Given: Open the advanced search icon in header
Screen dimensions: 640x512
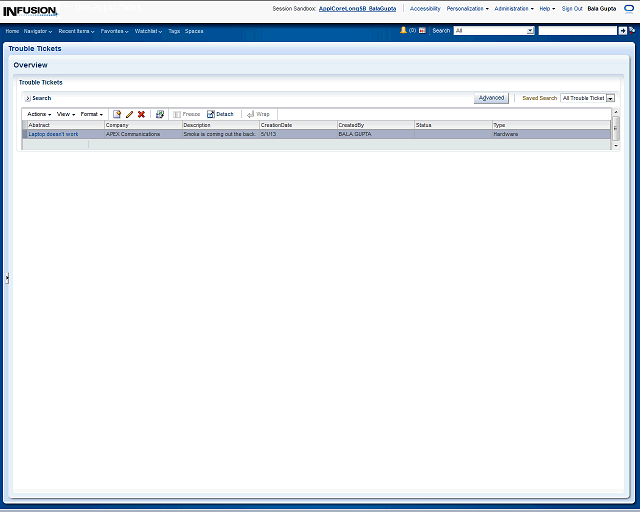Looking at the screenshot, I should (632, 30).
